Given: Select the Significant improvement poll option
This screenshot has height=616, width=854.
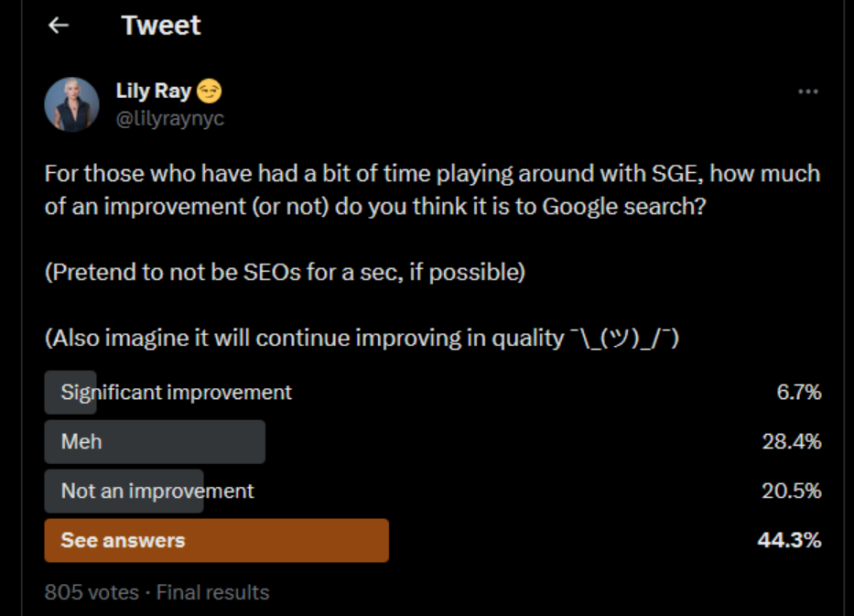Looking at the screenshot, I should coord(176,393).
